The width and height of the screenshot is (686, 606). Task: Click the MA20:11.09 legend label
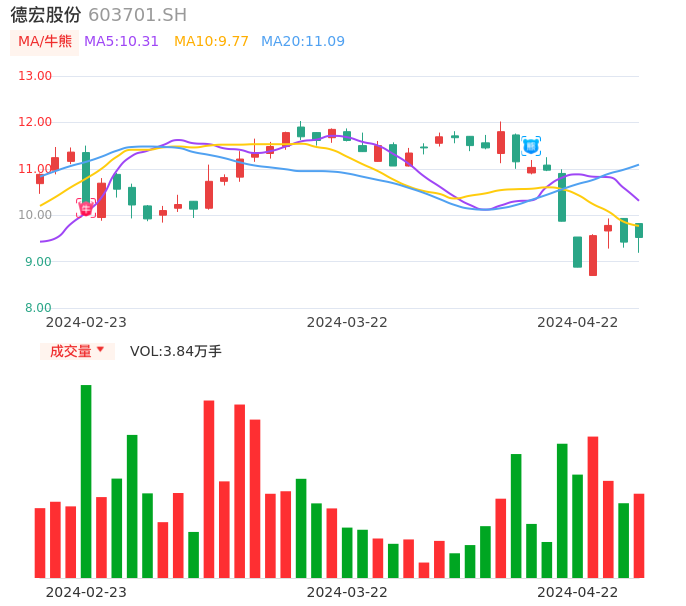(303, 42)
